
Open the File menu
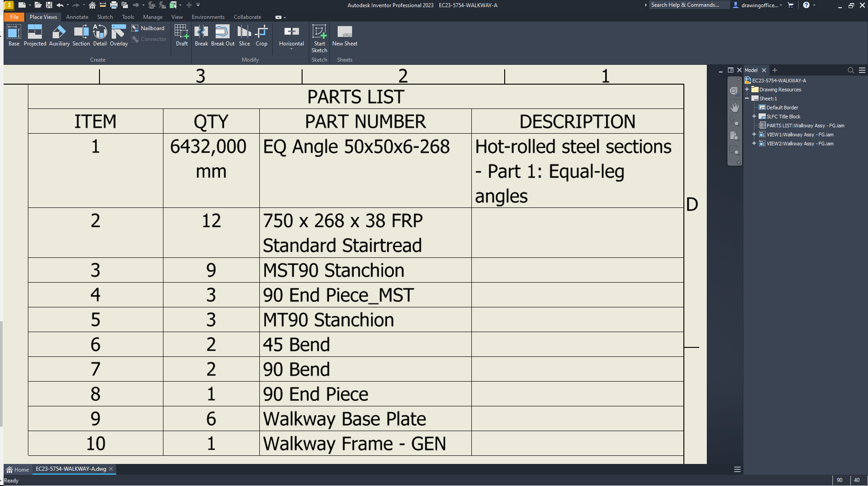[x=14, y=17]
